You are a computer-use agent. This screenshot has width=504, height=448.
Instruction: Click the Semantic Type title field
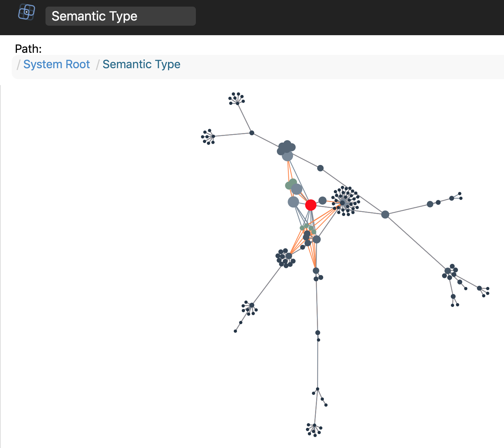[120, 16]
